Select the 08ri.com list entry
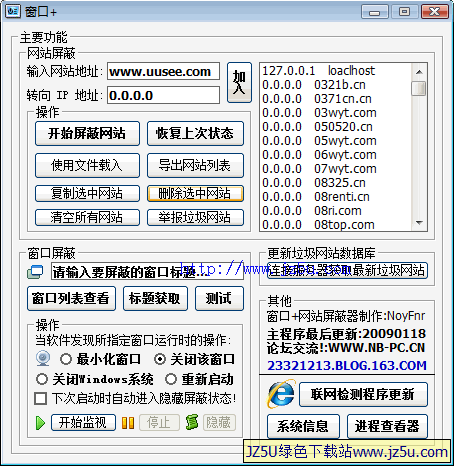This screenshot has width=454, height=466. 335,211
